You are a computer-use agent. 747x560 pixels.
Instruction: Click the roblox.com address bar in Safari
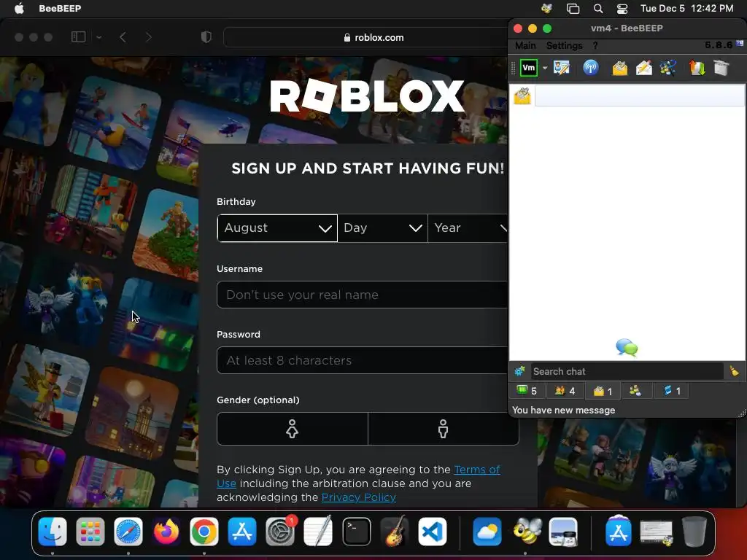374,38
